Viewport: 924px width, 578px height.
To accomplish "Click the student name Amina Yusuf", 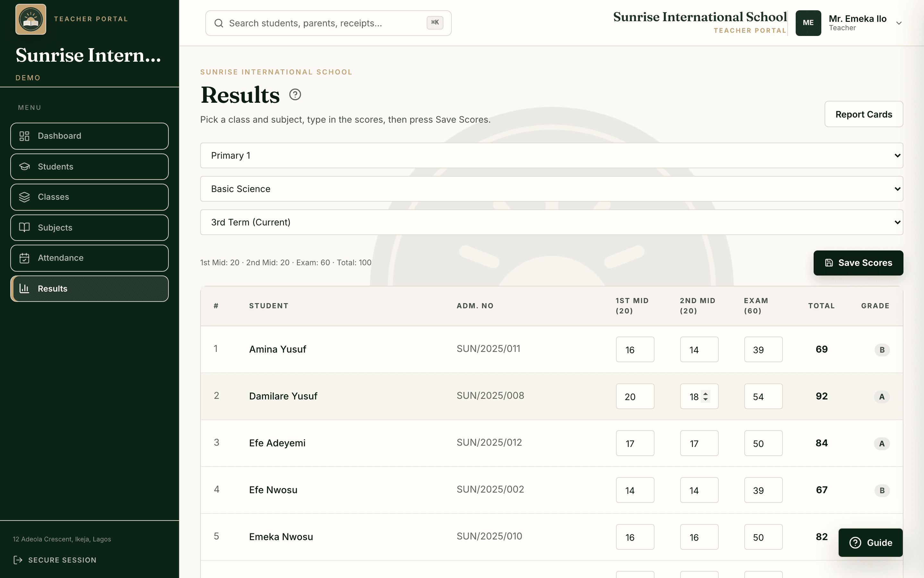I will pos(278,349).
